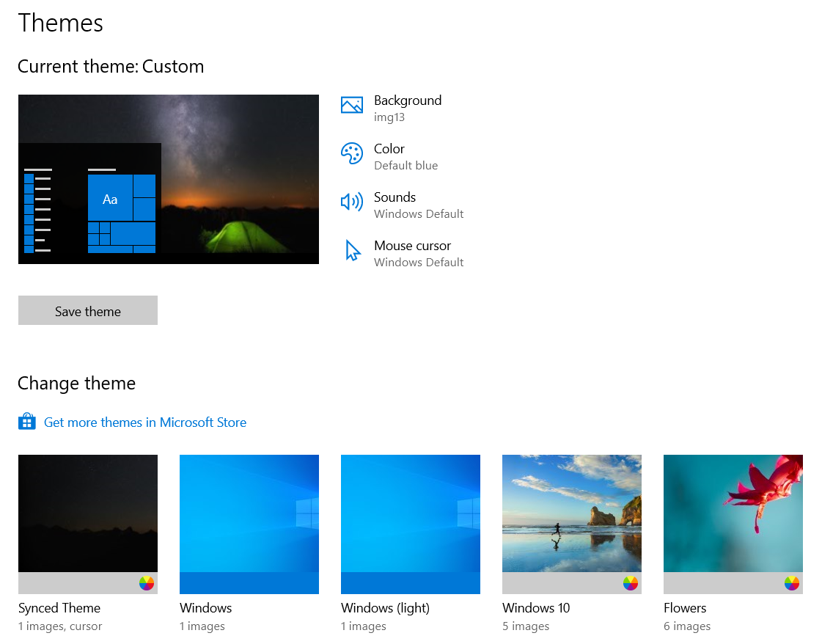Click the '5 images' caption

tap(526, 626)
